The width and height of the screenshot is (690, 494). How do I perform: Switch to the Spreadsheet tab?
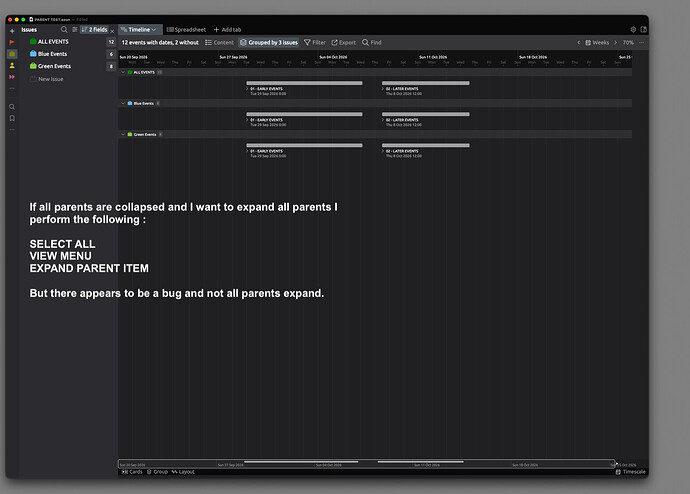186,29
